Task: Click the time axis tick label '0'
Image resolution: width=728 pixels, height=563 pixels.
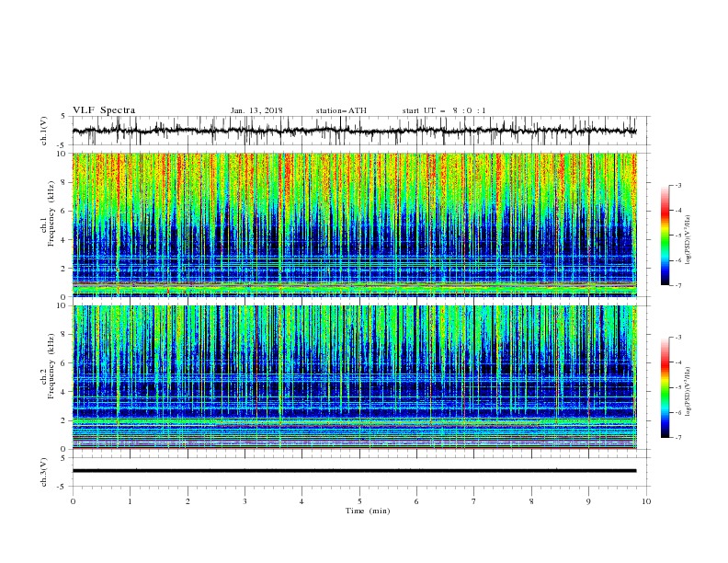Action: pyautogui.click(x=73, y=501)
